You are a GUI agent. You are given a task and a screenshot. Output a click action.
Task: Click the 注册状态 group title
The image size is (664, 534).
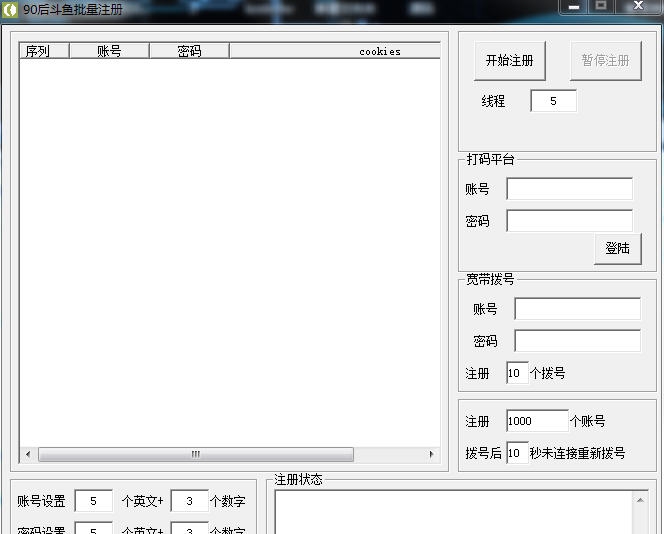point(298,479)
